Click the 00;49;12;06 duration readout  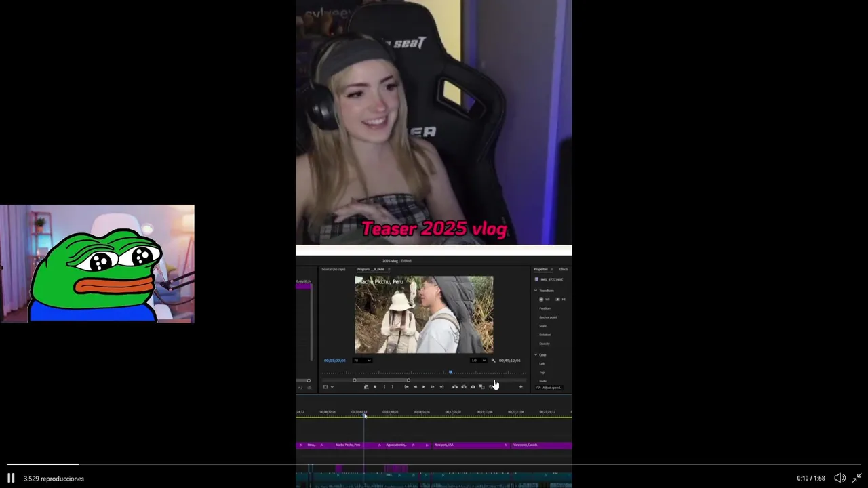pyautogui.click(x=509, y=361)
